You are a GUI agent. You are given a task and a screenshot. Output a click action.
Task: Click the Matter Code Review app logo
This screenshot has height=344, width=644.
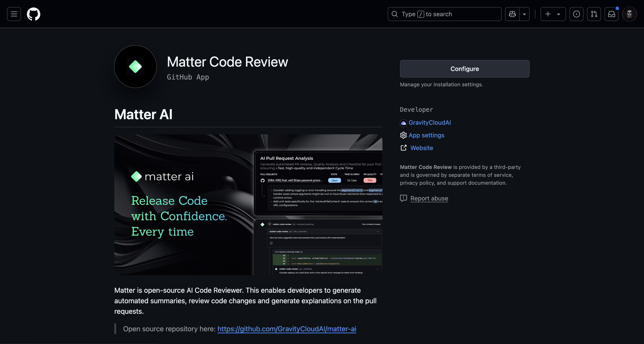(135, 67)
